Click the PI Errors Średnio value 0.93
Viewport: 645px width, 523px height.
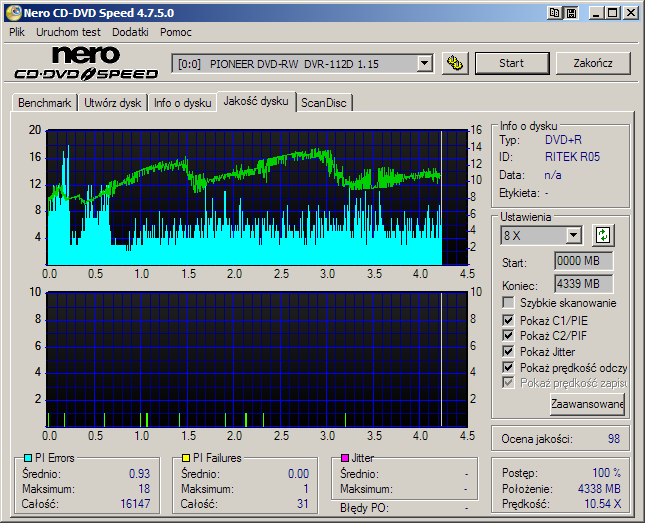coord(140,474)
